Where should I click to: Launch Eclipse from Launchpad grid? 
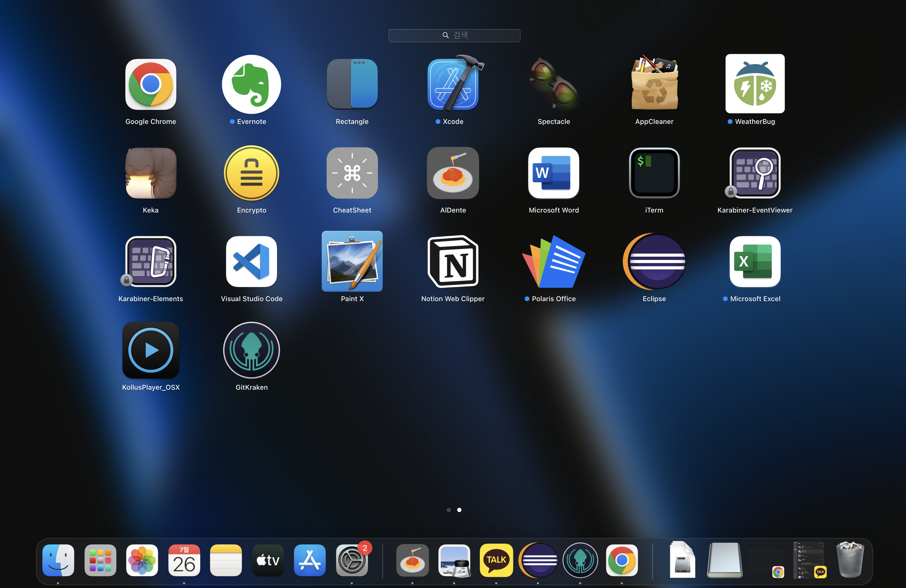click(x=654, y=262)
